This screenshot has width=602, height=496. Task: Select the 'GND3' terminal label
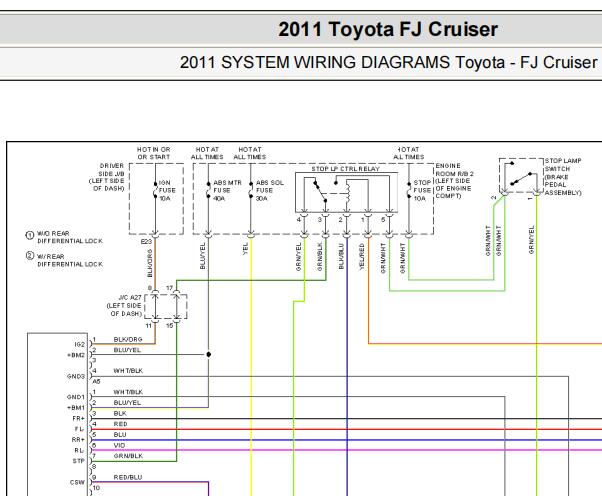pos(76,376)
